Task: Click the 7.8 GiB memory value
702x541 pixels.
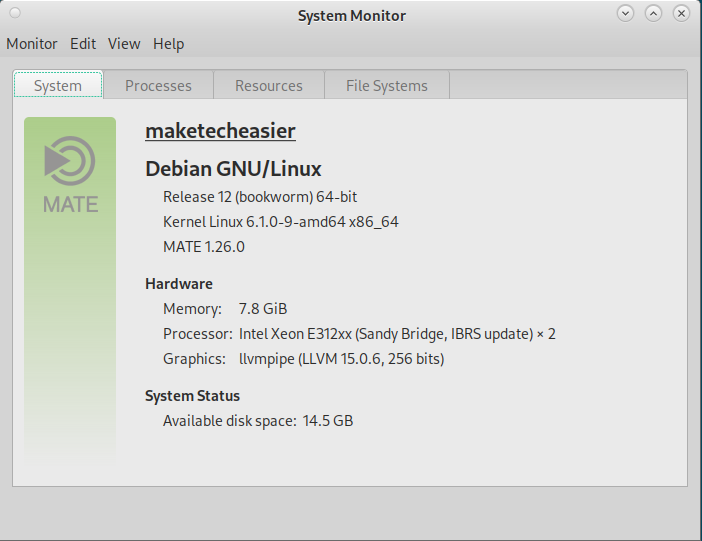Action: click(263, 309)
